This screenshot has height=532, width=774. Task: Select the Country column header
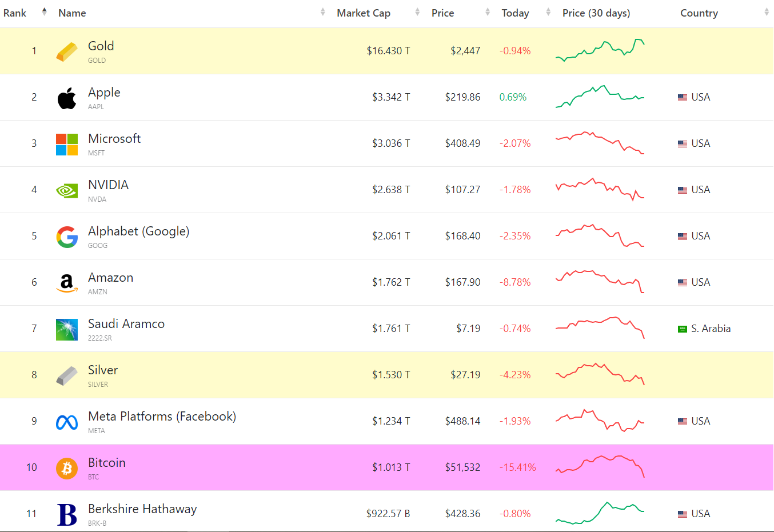coord(699,13)
